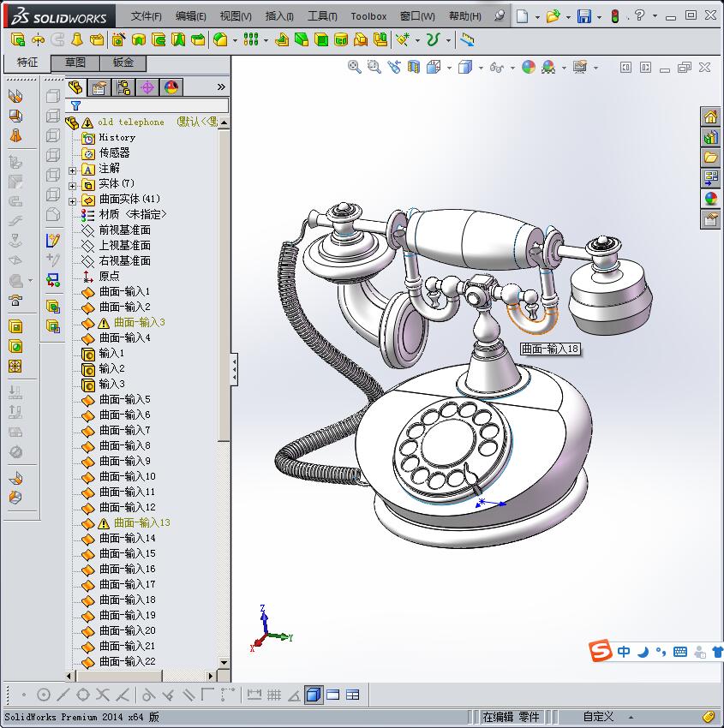Click the Apply Scene icon
The height and width of the screenshot is (728, 724).
(x=548, y=67)
